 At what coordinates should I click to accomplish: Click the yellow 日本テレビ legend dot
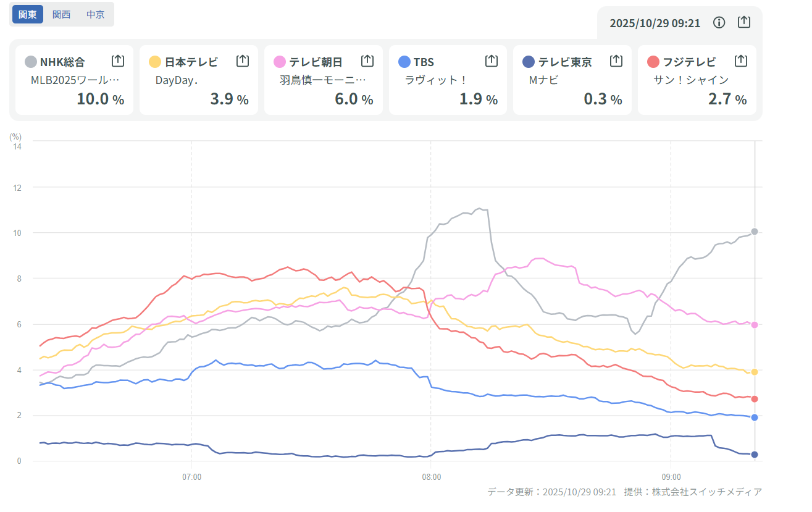(x=156, y=62)
